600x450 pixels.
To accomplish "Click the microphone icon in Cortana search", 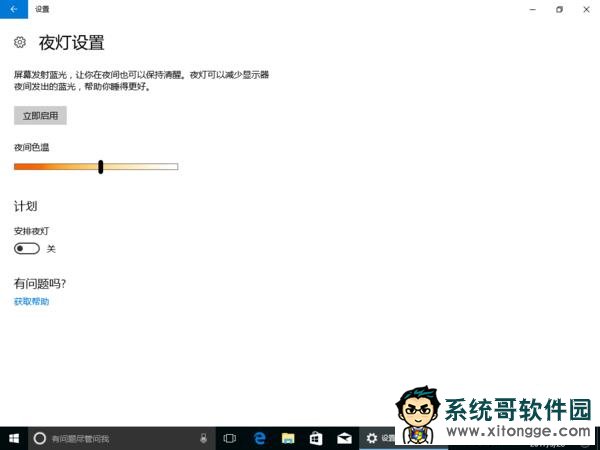I will (x=204, y=439).
